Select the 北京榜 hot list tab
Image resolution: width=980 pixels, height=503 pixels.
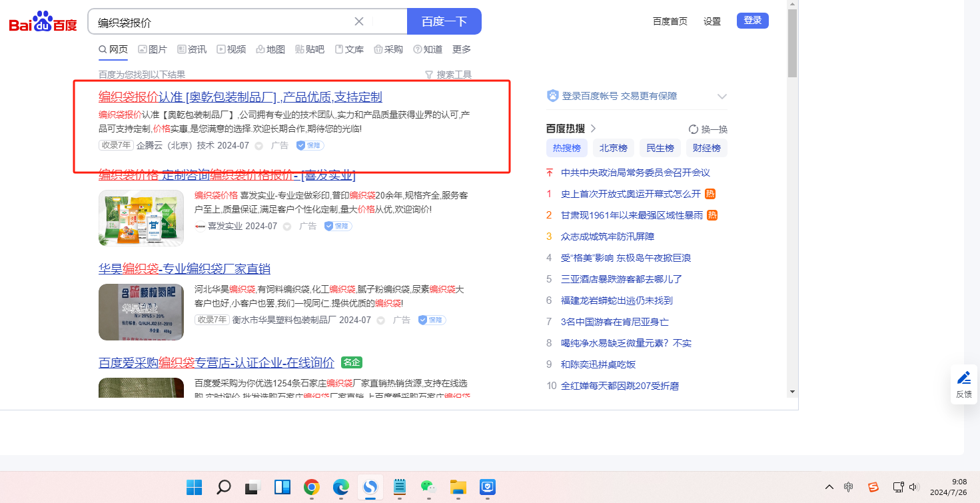tap(613, 148)
